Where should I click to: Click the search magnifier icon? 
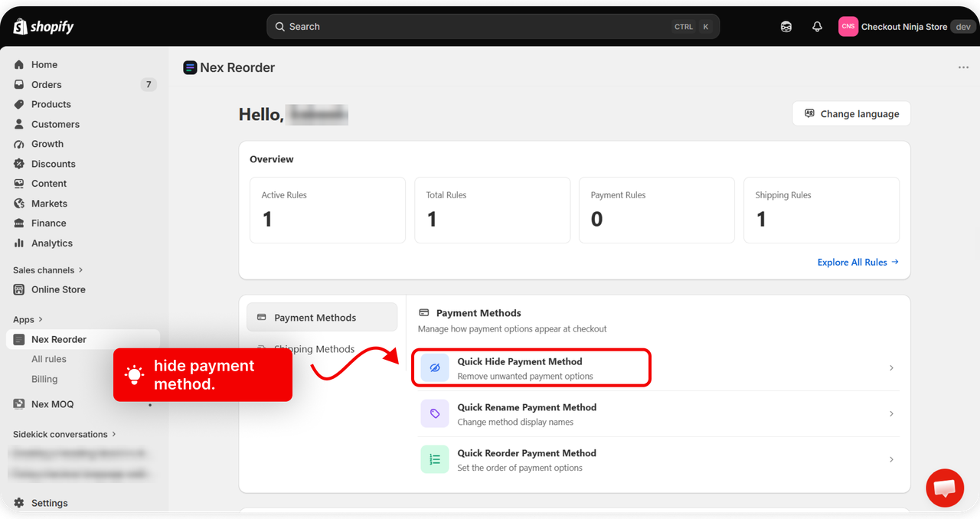click(280, 27)
